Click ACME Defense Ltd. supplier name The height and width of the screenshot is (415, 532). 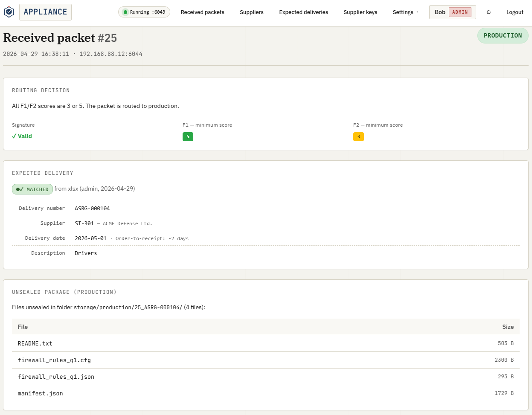[127, 223]
